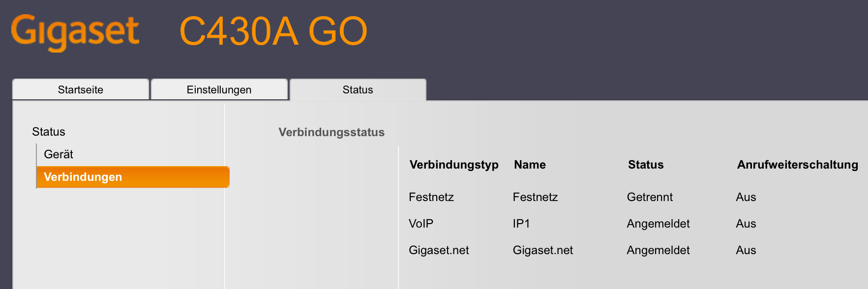
Task: Click Aus call forwarding for Gigaset.net row
Action: 746,250
